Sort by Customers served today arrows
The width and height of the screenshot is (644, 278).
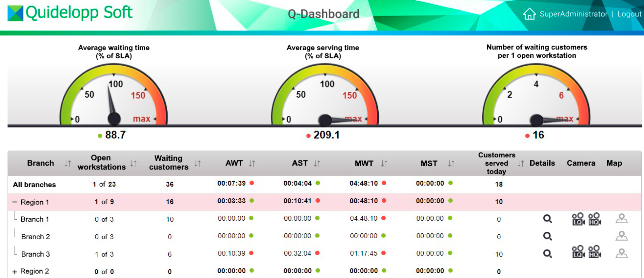(x=521, y=163)
